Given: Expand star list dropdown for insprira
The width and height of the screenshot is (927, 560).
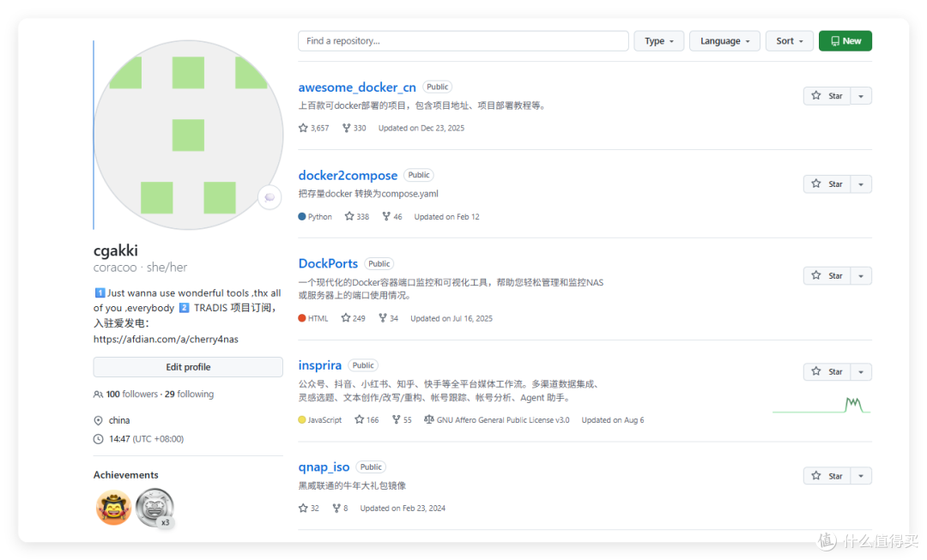Looking at the screenshot, I should click(861, 371).
